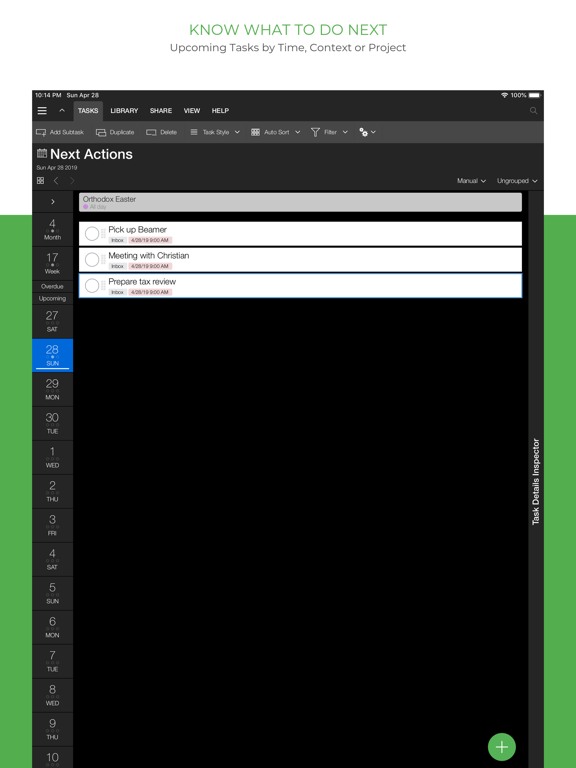Click the drag handle of Prepare tax review
Image resolution: width=576 pixels, height=768 pixels.
tap(103, 286)
